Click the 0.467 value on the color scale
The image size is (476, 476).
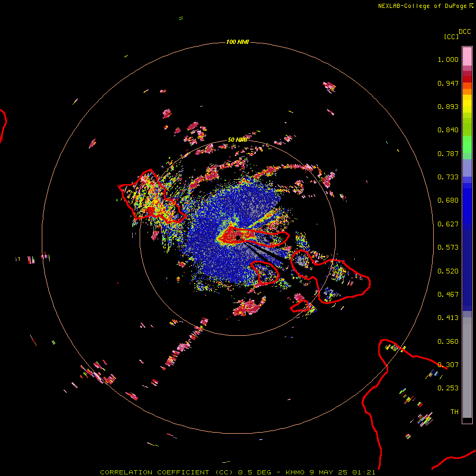click(448, 295)
